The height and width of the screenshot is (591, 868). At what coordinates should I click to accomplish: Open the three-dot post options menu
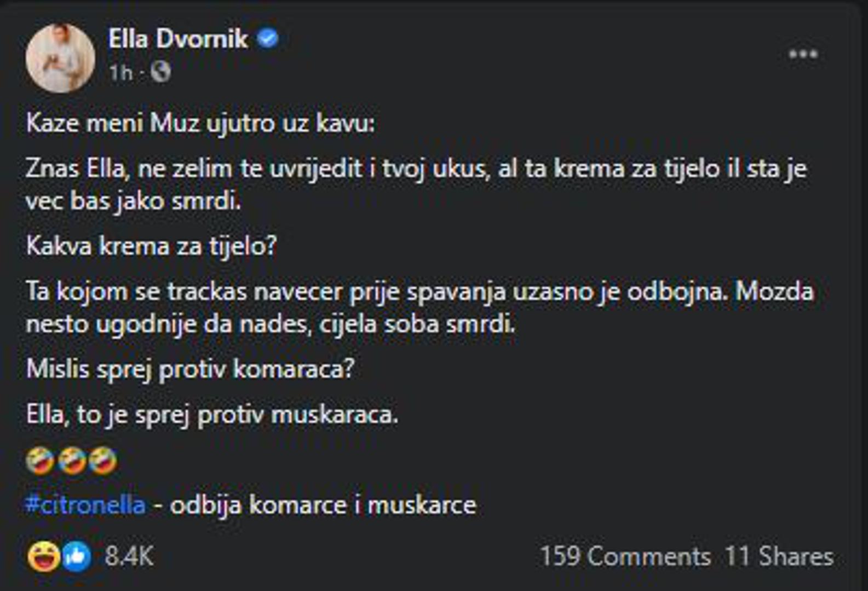tap(803, 54)
